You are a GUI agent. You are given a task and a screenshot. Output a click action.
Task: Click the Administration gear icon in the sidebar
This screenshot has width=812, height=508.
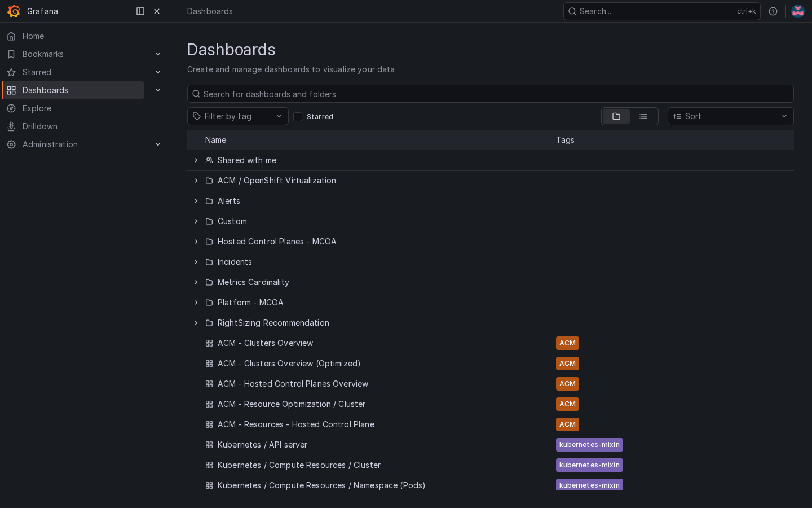point(11,144)
